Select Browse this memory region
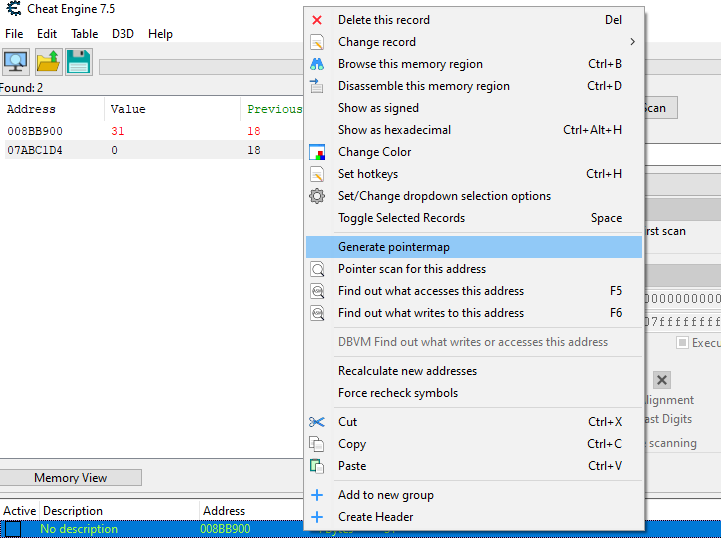This screenshot has height=538, width=721. click(474, 64)
